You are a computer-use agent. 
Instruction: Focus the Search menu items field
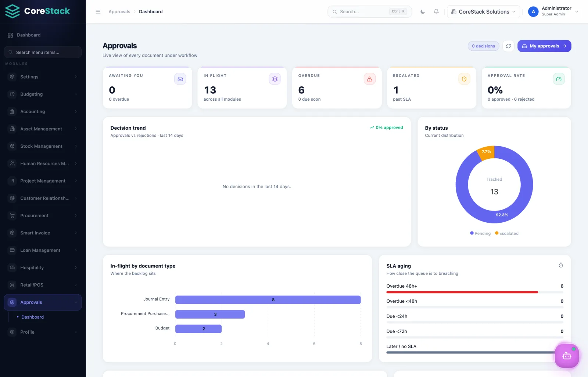pyautogui.click(x=43, y=52)
